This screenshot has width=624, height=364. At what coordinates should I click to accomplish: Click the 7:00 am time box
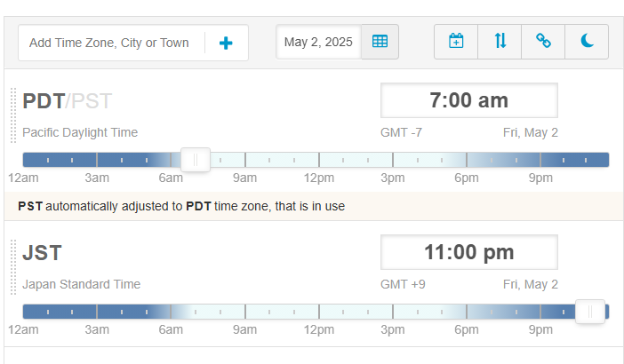tap(469, 100)
